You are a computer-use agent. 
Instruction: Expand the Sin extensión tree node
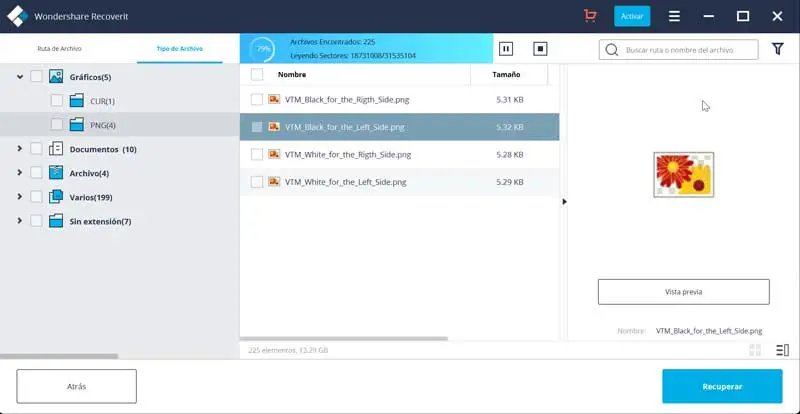pos(20,221)
